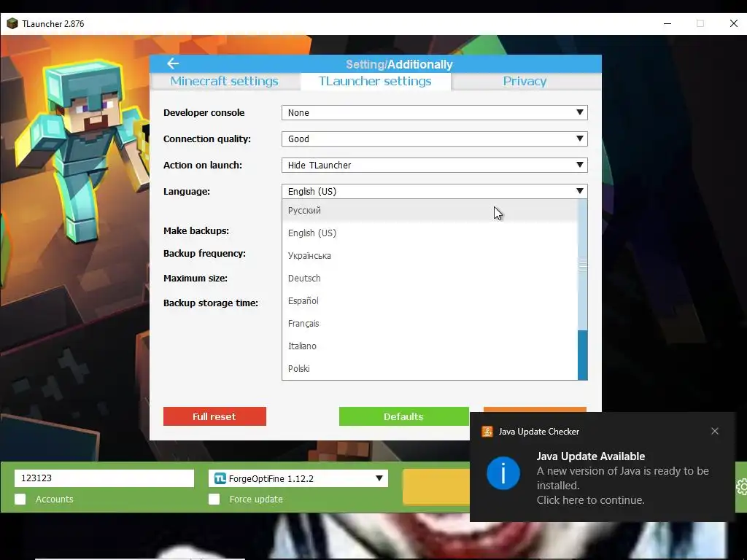747x560 pixels.
Task: Open the TLauncher block icon in title bar
Action: (12, 23)
